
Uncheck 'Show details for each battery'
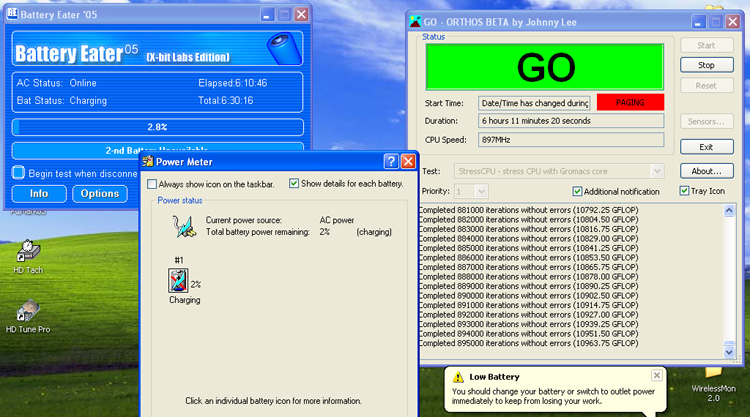coord(294,184)
